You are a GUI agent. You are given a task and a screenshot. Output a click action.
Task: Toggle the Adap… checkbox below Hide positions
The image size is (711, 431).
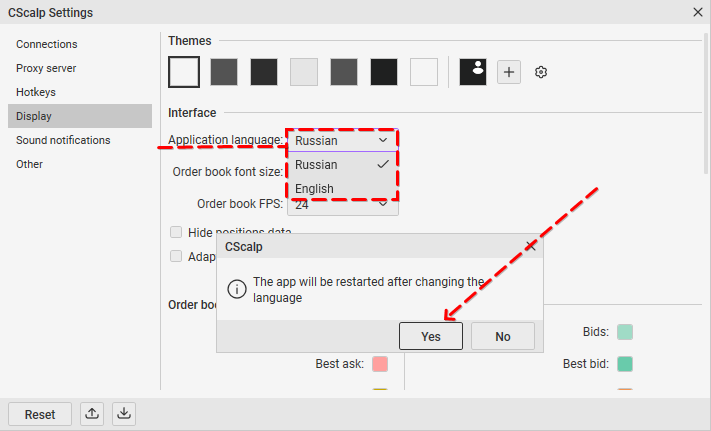[x=176, y=256]
